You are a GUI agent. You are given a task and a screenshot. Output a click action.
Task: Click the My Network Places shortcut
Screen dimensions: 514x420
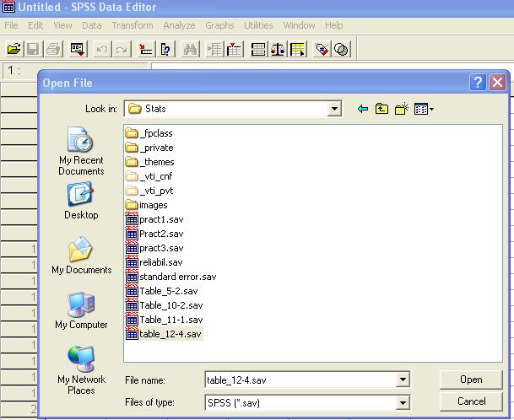pyautogui.click(x=81, y=371)
